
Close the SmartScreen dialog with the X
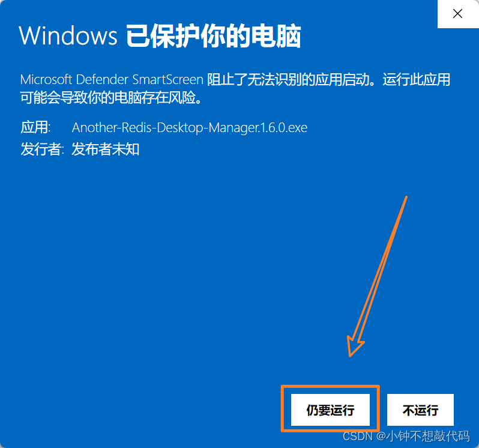point(457,14)
